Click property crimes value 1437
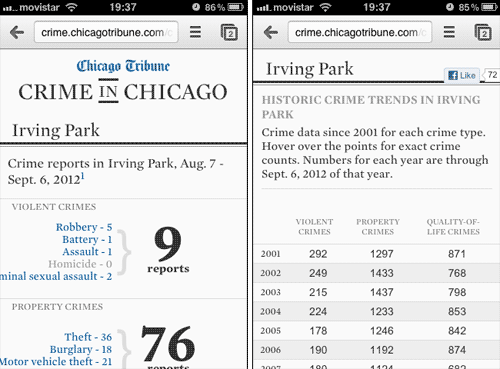 click(x=382, y=292)
